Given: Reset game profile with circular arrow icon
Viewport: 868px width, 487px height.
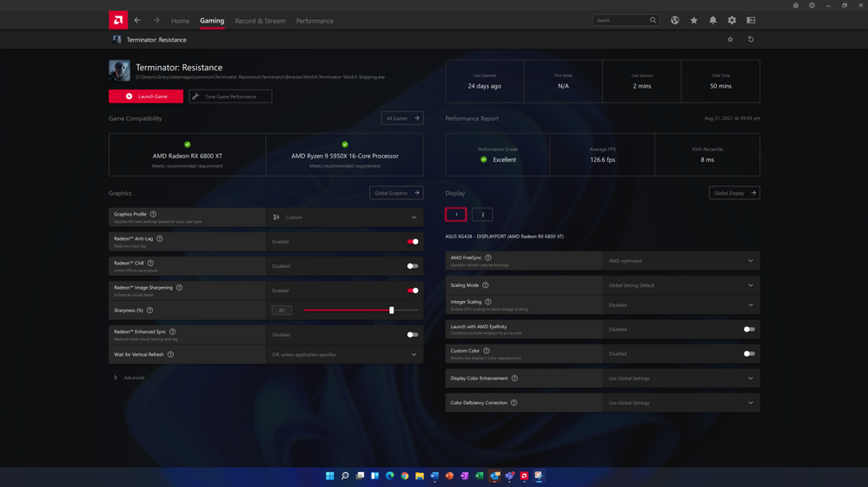Looking at the screenshot, I should 751,39.
